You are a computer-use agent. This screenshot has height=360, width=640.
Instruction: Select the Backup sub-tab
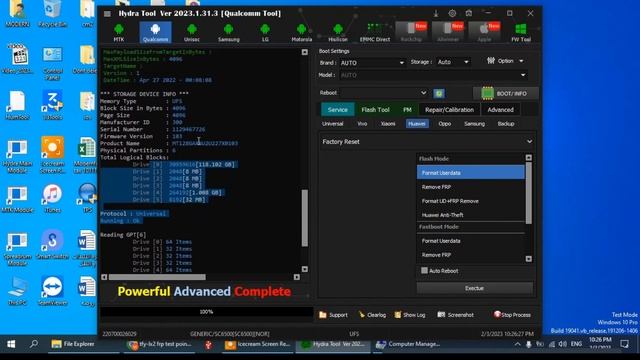click(x=506, y=124)
